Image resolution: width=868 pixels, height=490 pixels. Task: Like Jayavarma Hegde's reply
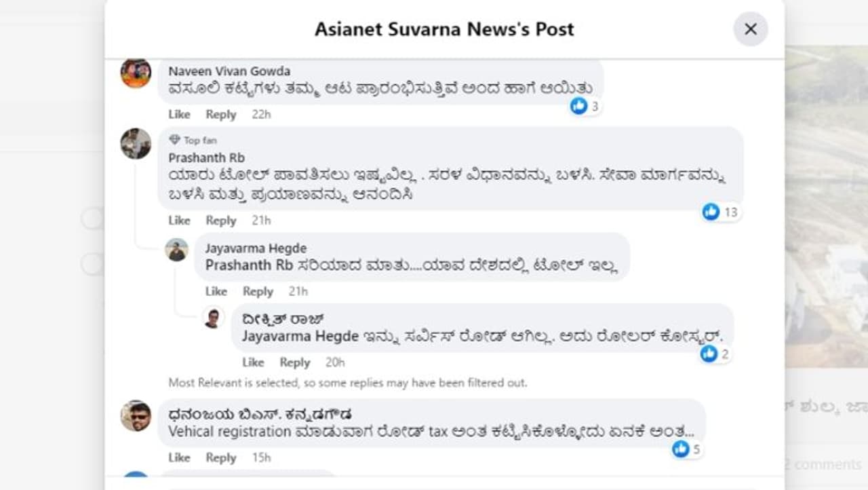coord(216,291)
